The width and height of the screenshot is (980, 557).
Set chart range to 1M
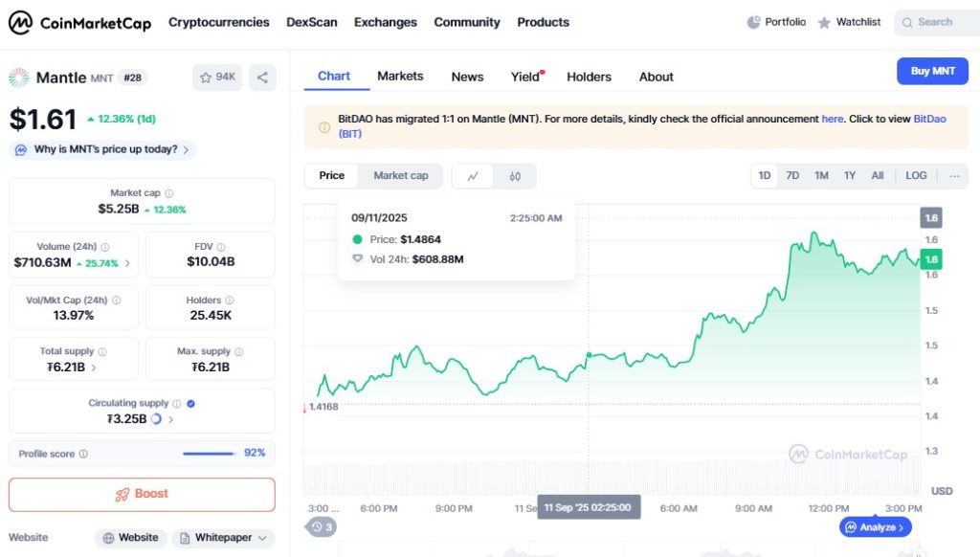coord(821,176)
